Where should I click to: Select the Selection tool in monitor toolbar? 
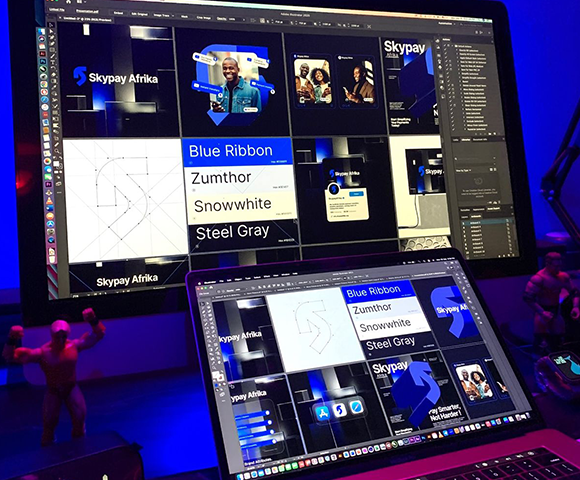(x=52, y=25)
